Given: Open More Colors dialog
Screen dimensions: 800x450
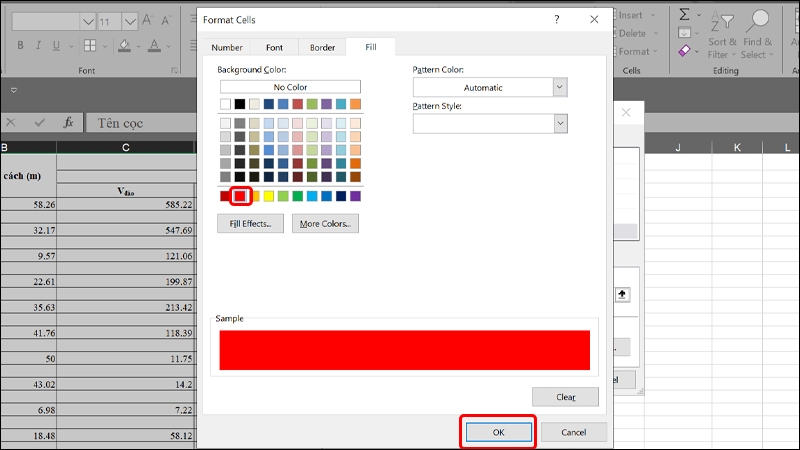Looking at the screenshot, I should pyautogui.click(x=326, y=223).
